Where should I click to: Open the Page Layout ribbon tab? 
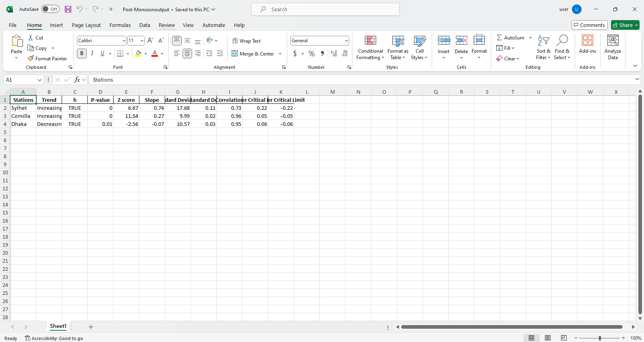(x=86, y=25)
